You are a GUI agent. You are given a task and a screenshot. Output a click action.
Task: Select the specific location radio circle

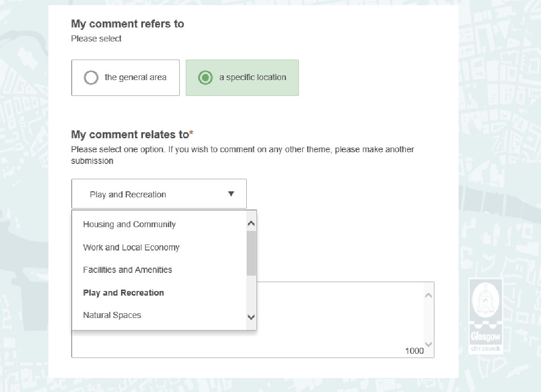pos(205,78)
